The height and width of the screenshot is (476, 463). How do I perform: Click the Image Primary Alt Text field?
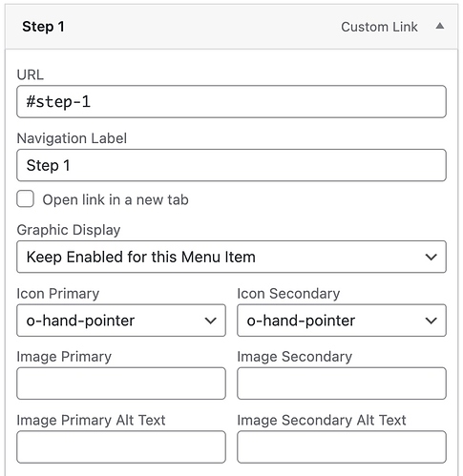click(x=121, y=447)
